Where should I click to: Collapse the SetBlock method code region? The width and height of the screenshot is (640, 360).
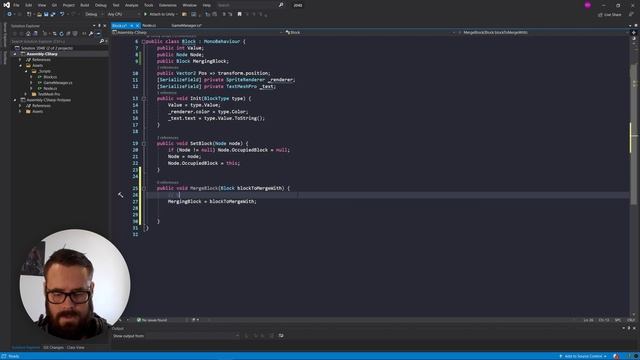pyautogui.click(x=144, y=143)
